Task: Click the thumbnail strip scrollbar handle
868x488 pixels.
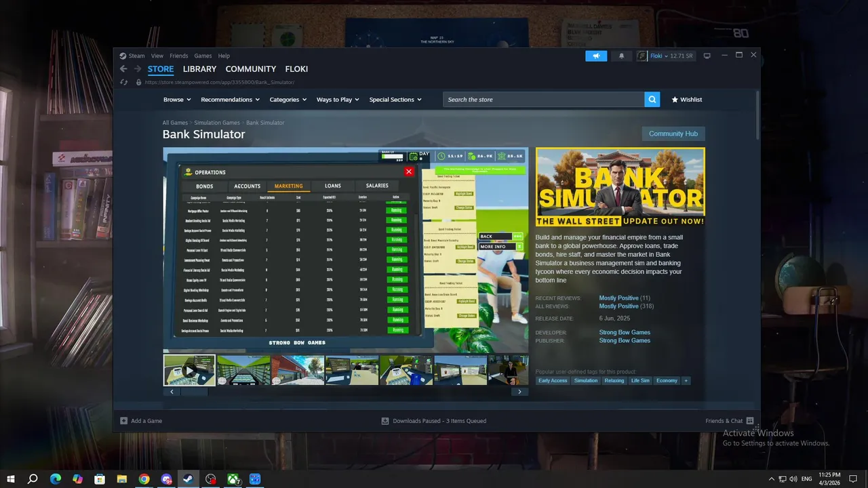Action: click(195, 392)
